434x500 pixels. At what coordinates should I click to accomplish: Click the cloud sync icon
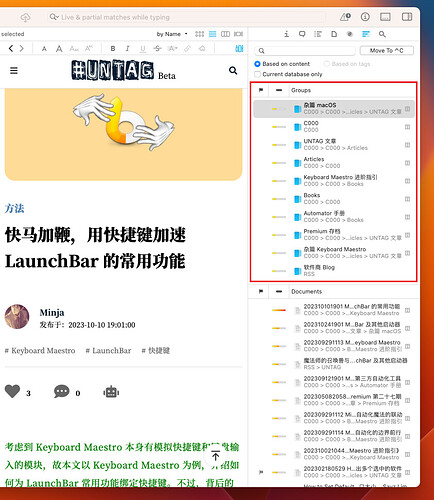point(25,17)
